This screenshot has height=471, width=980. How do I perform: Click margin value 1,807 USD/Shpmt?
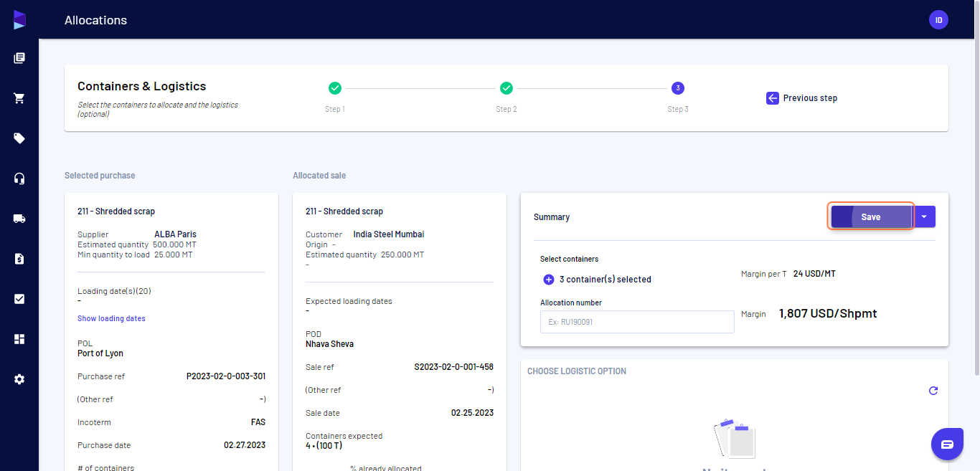(828, 313)
